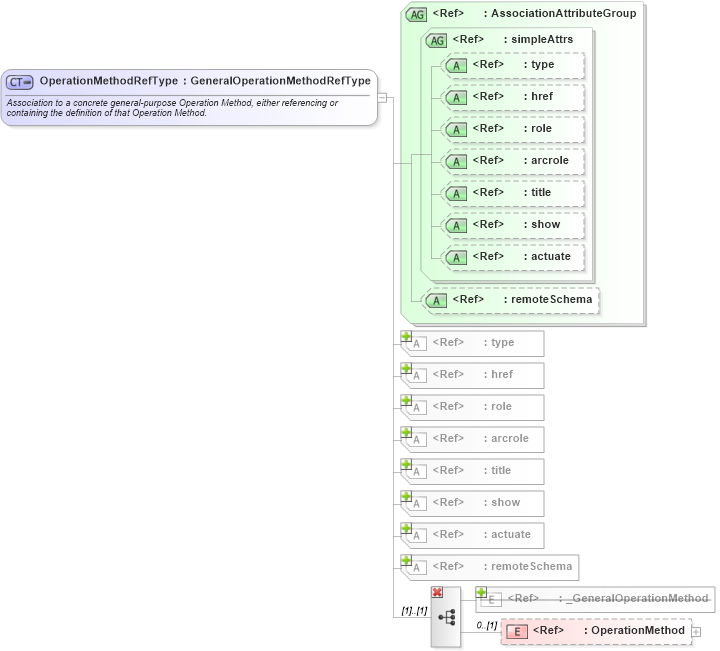This screenshot has width=720, height=651.
Task: Click green plus on greyed href attribute
Action: coord(406,369)
